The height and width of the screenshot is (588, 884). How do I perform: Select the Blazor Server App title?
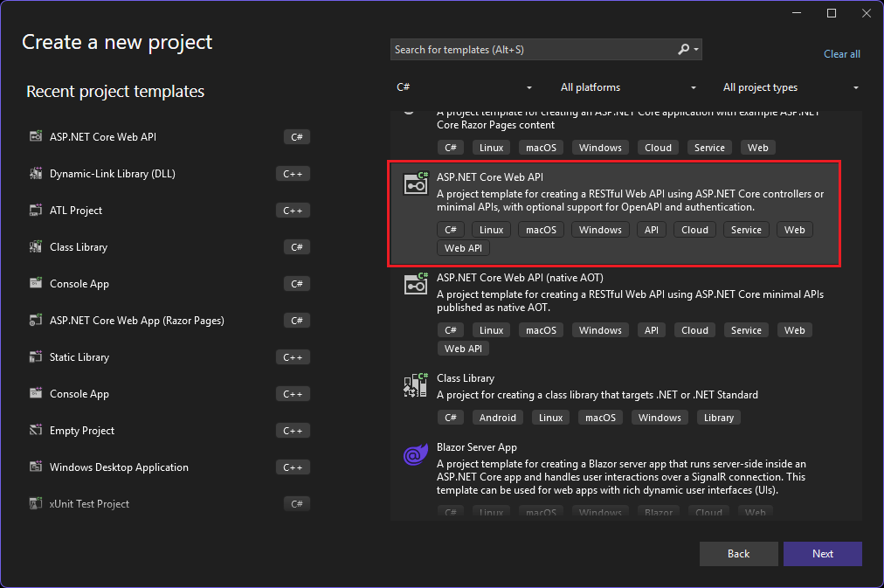tap(476, 447)
